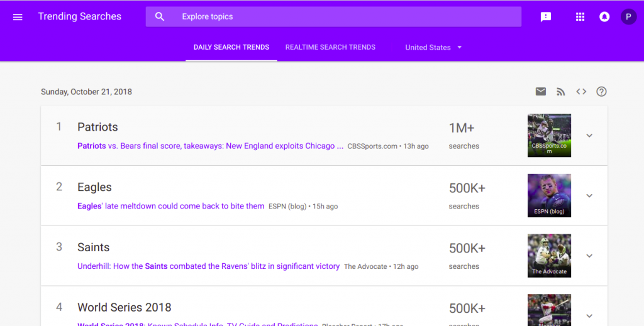Viewport: 644px width, 326px height.
Task: Switch to Daily Search Trends tab
Action: 231,47
